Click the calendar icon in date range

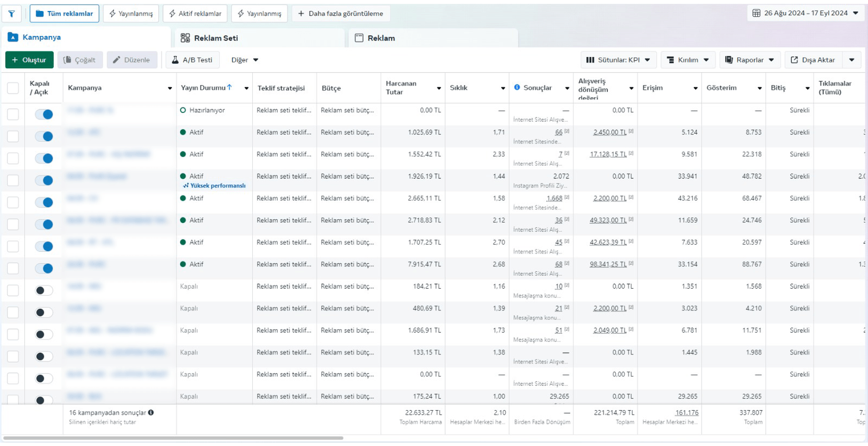(x=756, y=13)
